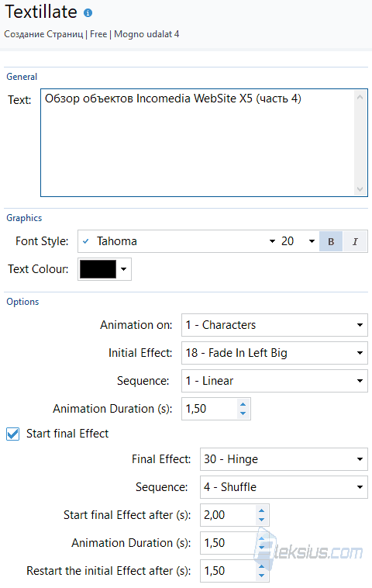Viewport: 372px width, 588px height.
Task: Click the text area scrollbar down arrow
Action: 360,189
